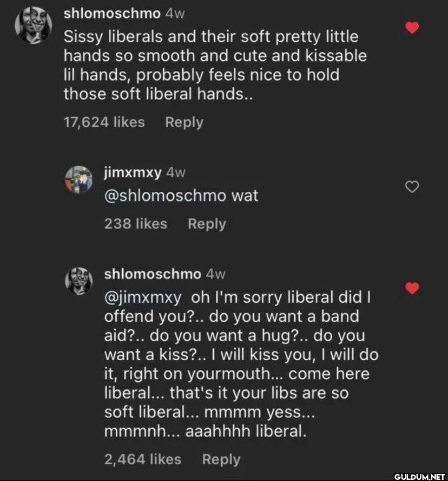Remove like from the "did I offend you" reply

(413, 288)
